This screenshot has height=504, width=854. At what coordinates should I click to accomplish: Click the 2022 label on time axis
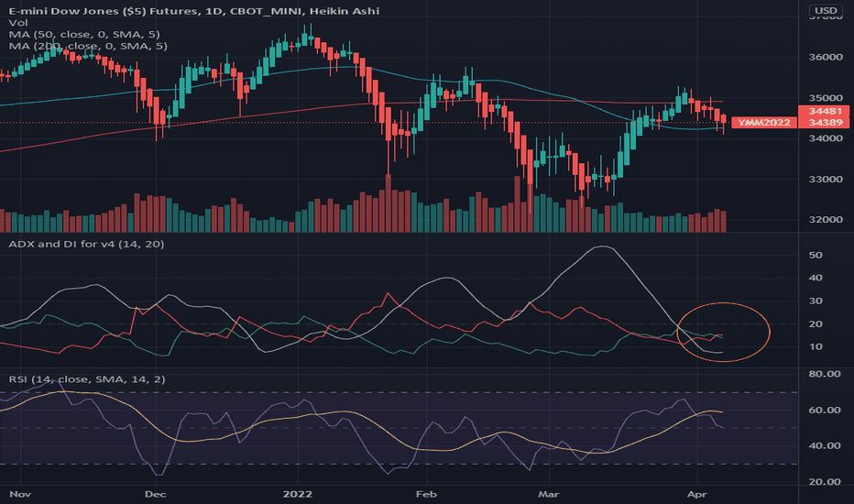click(x=298, y=494)
